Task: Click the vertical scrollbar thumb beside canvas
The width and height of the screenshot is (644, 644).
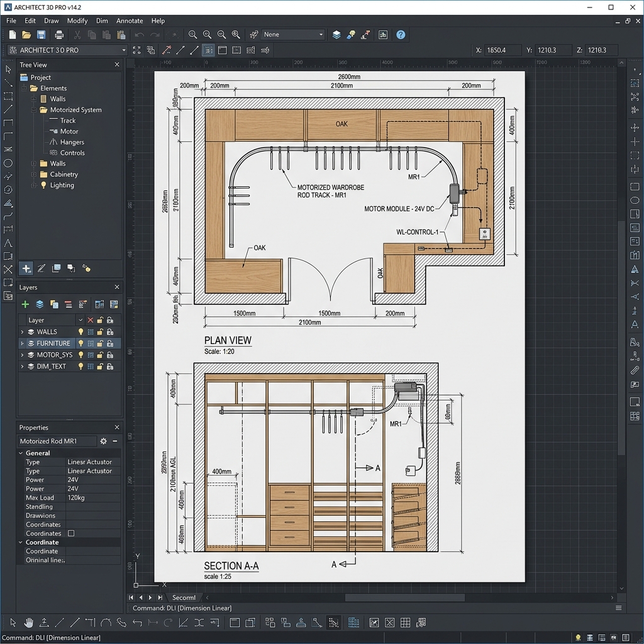Action: (x=621, y=337)
